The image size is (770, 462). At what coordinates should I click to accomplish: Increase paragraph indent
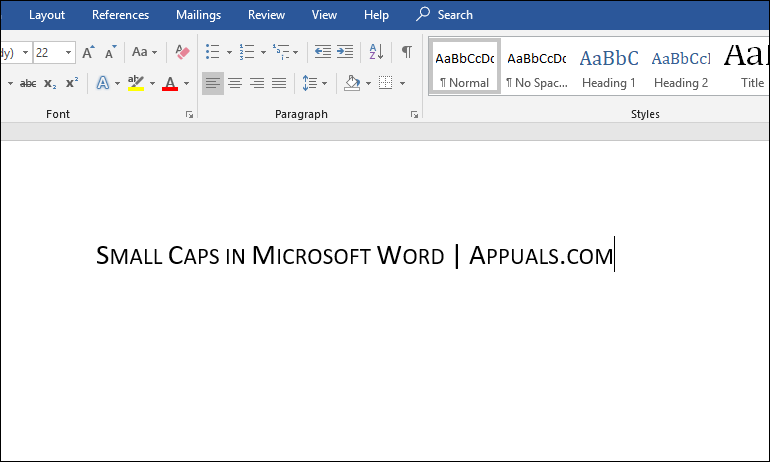point(345,52)
